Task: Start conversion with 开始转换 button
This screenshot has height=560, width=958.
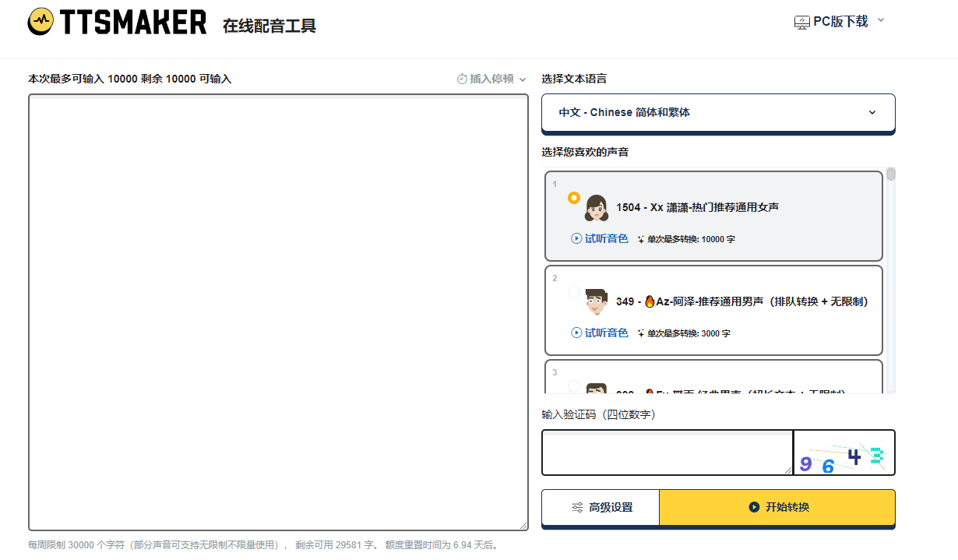Action: (777, 508)
